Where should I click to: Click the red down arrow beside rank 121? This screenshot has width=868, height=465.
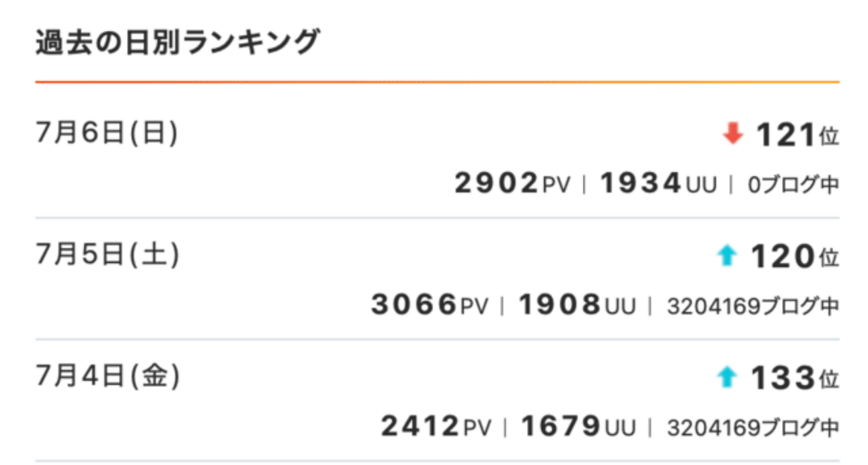tap(732, 136)
